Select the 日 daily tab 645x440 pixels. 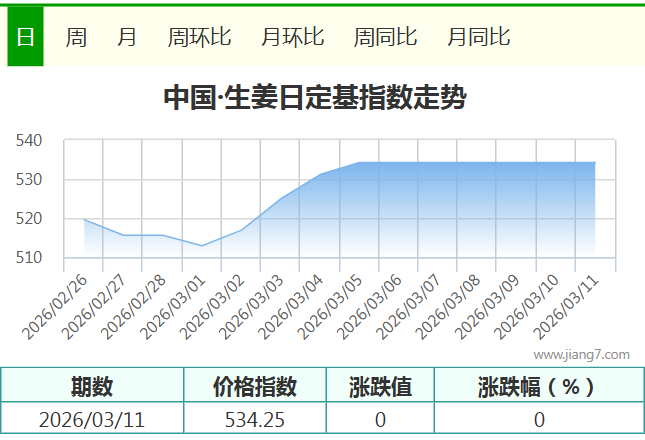tap(25, 37)
